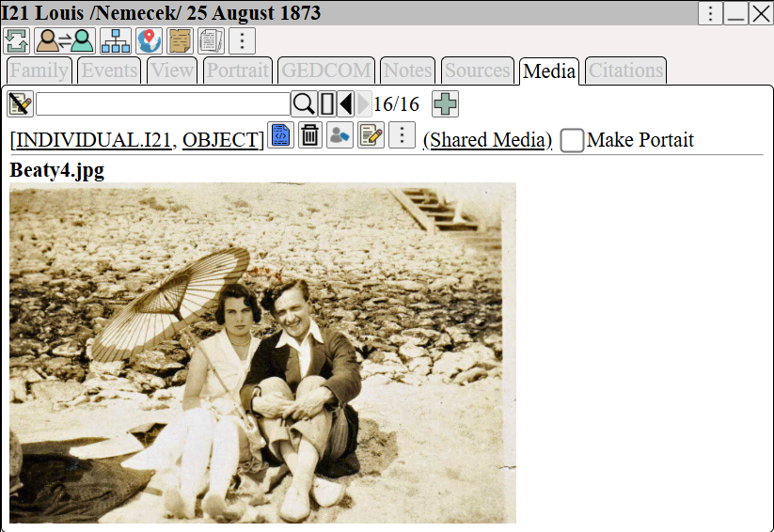The image size is (774, 532).
Task: Switch to the Events tab
Action: pos(110,70)
